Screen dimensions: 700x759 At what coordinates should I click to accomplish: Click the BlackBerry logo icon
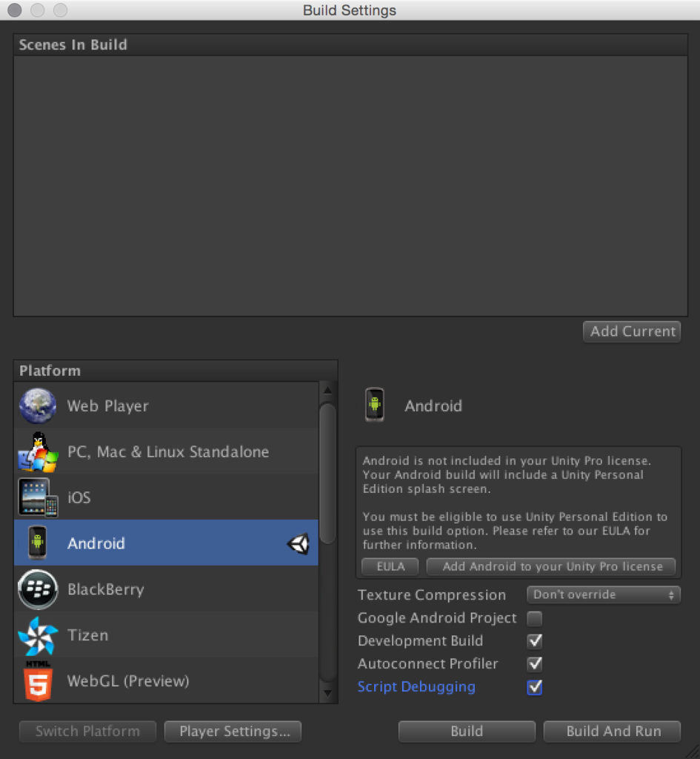click(x=38, y=589)
